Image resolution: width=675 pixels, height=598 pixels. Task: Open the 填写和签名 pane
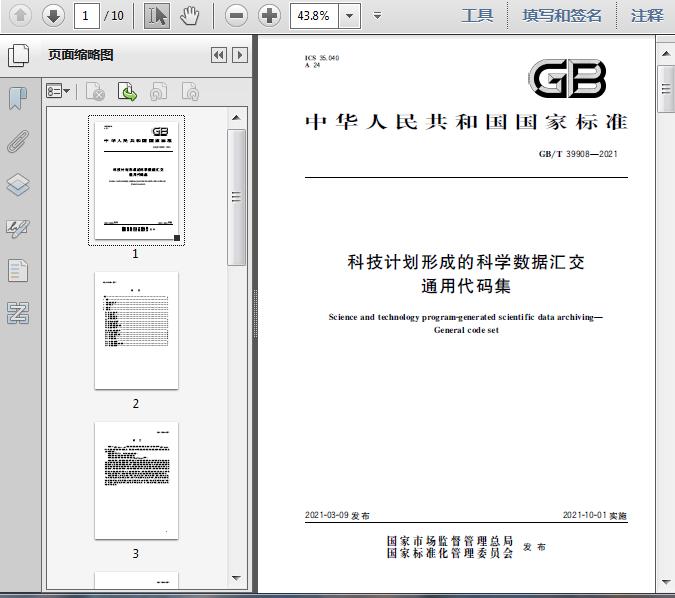tap(562, 16)
